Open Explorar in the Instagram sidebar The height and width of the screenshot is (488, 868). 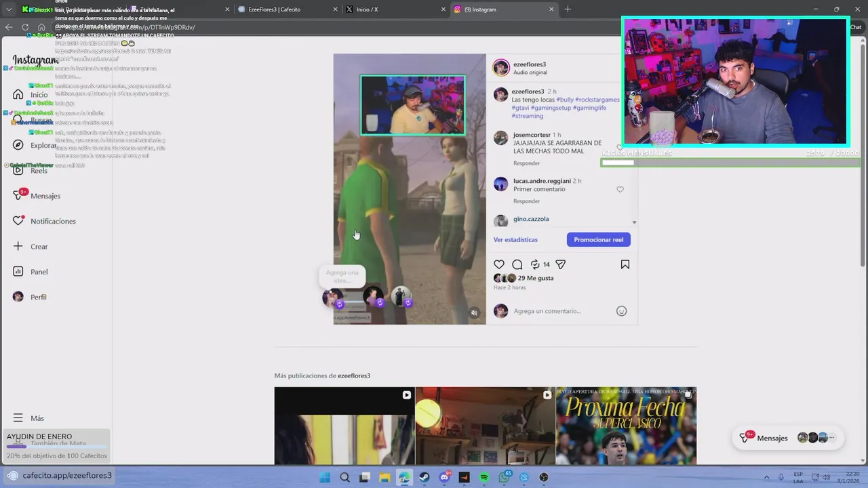click(x=35, y=145)
